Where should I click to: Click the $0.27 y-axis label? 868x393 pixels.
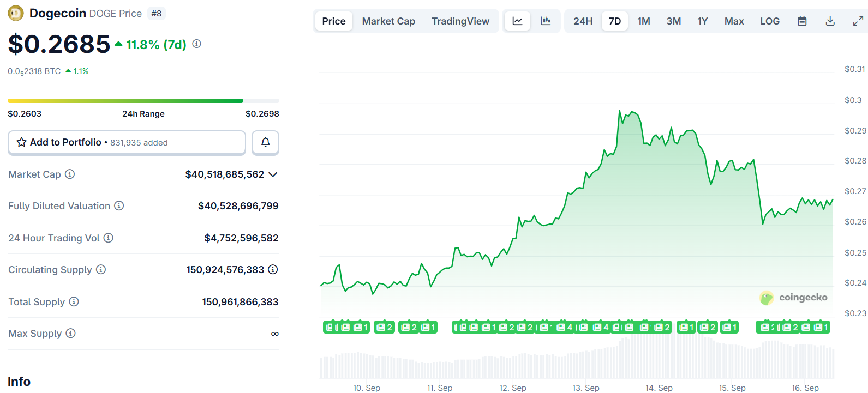tap(855, 191)
